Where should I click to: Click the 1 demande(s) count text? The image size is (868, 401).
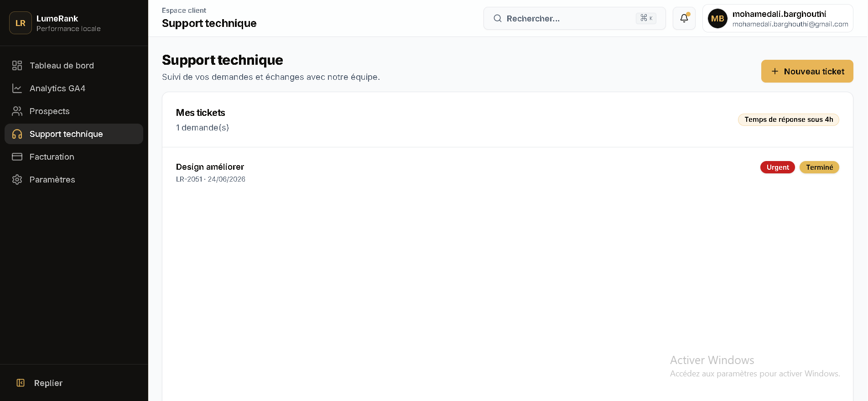click(203, 128)
